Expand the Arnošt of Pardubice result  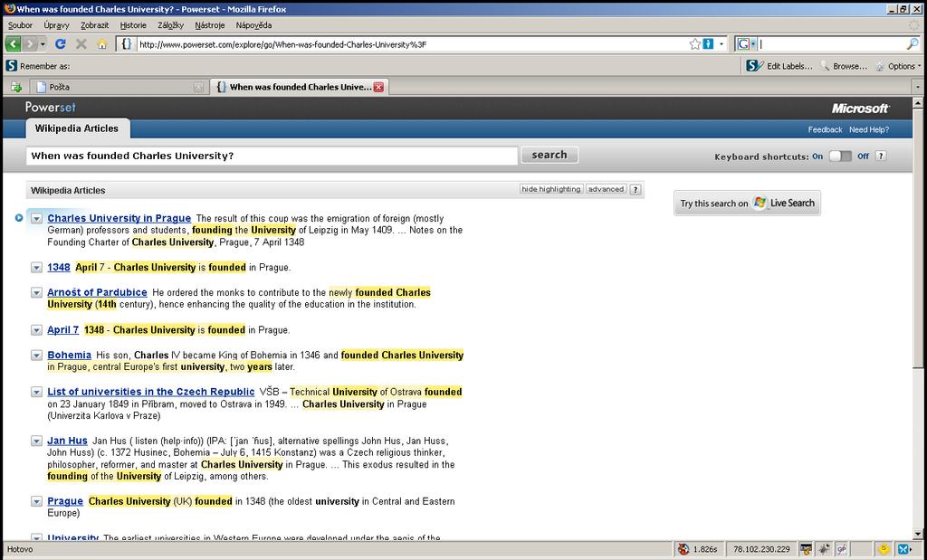click(36, 292)
